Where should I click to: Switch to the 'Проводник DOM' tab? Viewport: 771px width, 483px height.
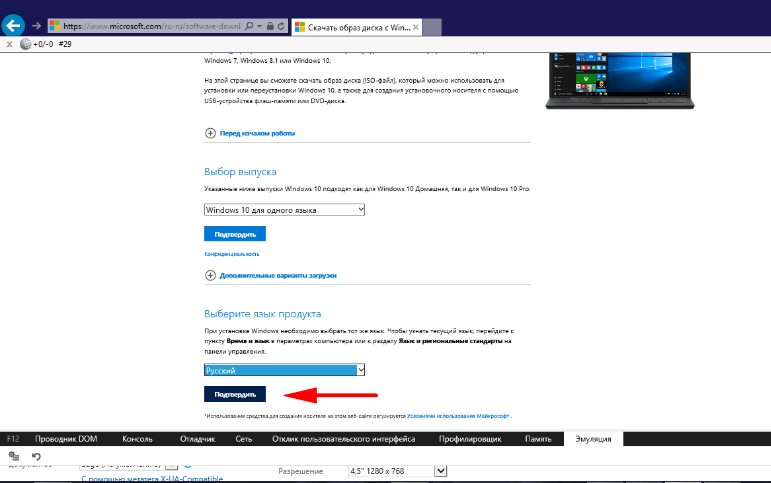tap(66, 439)
